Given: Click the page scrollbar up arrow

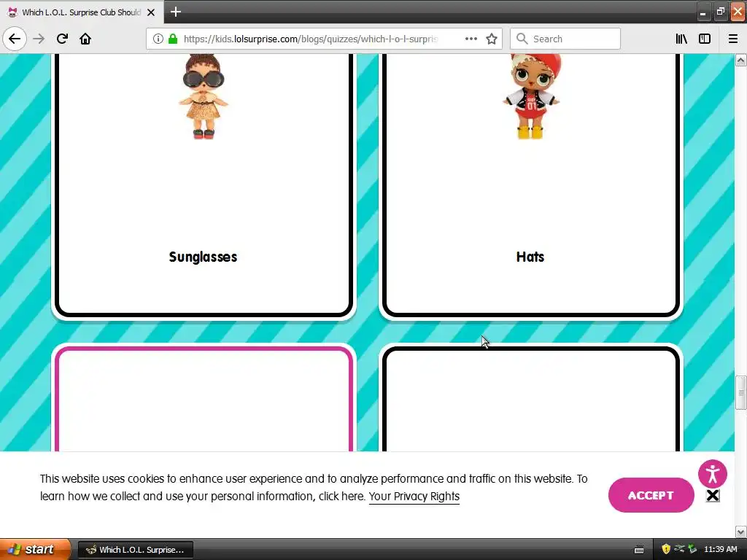Looking at the screenshot, I should point(741,60).
